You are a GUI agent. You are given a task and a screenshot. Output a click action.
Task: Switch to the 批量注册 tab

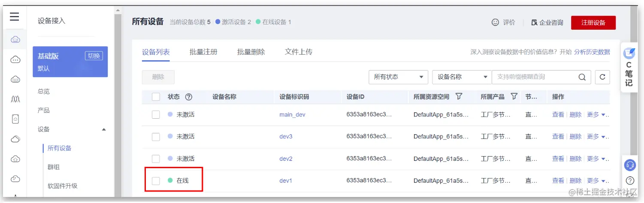pos(203,52)
